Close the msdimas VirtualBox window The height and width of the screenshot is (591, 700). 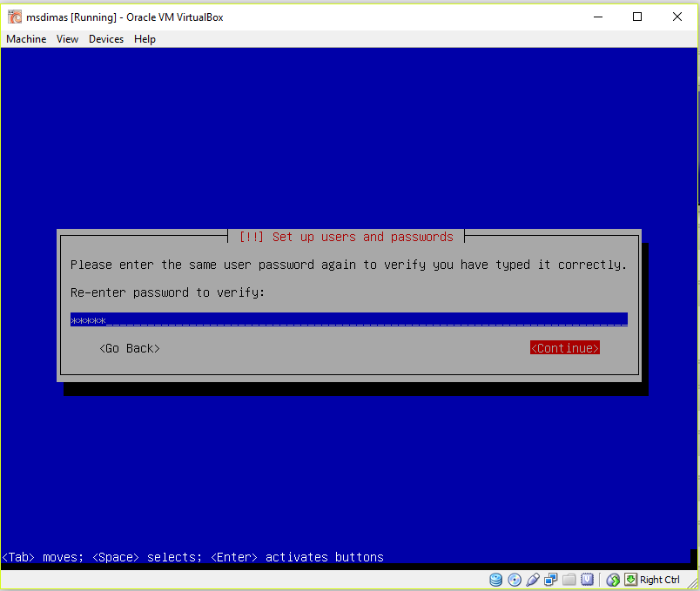(x=677, y=17)
